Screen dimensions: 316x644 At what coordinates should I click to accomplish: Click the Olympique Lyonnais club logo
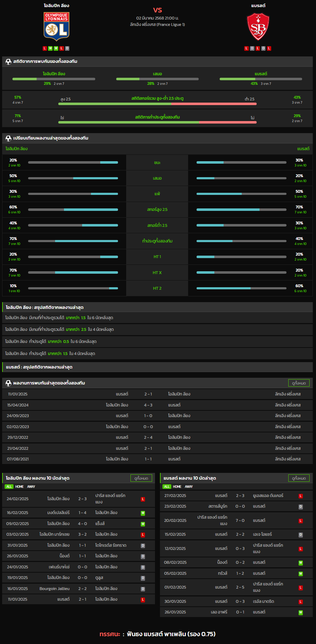(x=57, y=27)
